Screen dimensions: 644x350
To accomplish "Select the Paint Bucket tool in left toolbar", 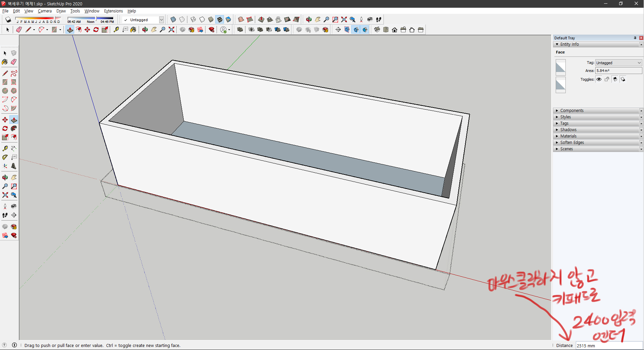I will coord(5,62).
